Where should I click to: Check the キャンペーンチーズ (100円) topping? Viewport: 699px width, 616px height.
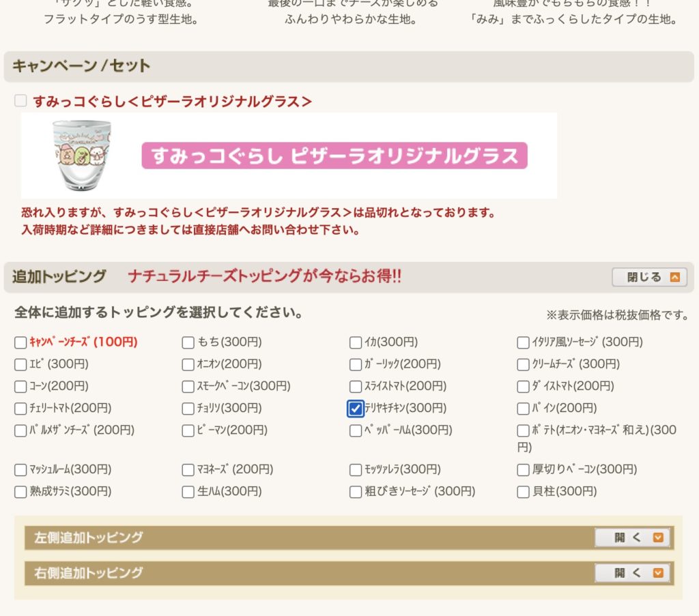point(20,342)
